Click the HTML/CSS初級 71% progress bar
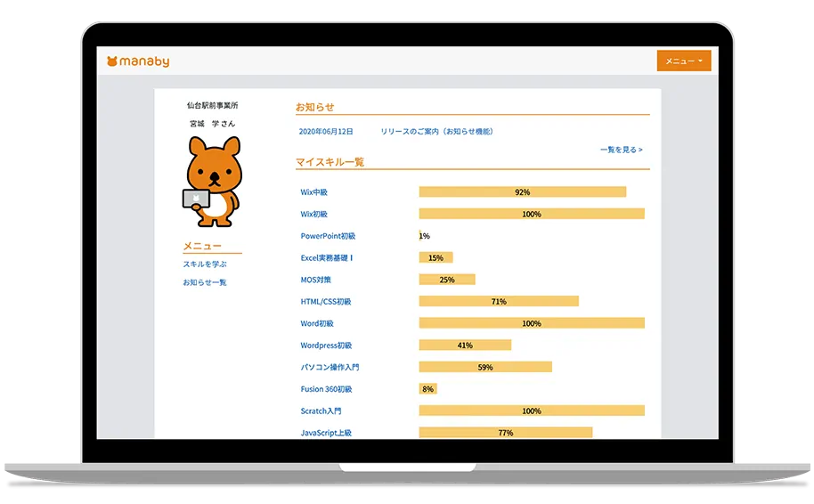This screenshot has height=504, width=814. point(499,302)
